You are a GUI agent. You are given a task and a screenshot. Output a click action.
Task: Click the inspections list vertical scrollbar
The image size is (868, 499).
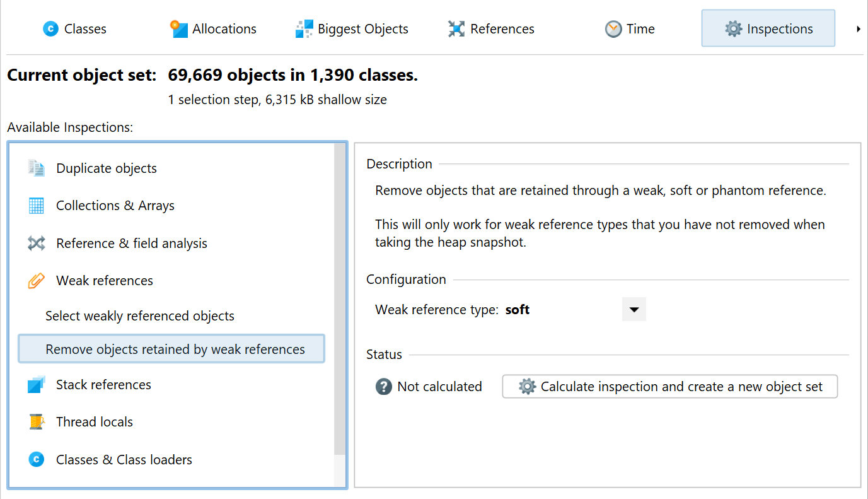pyautogui.click(x=340, y=298)
